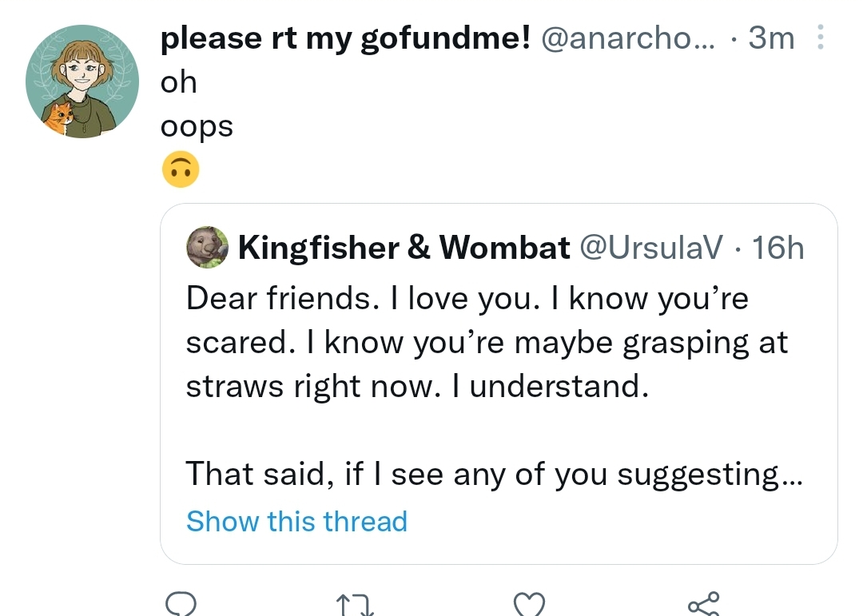
Task: Select the upside-down face emoji
Action: (181, 169)
